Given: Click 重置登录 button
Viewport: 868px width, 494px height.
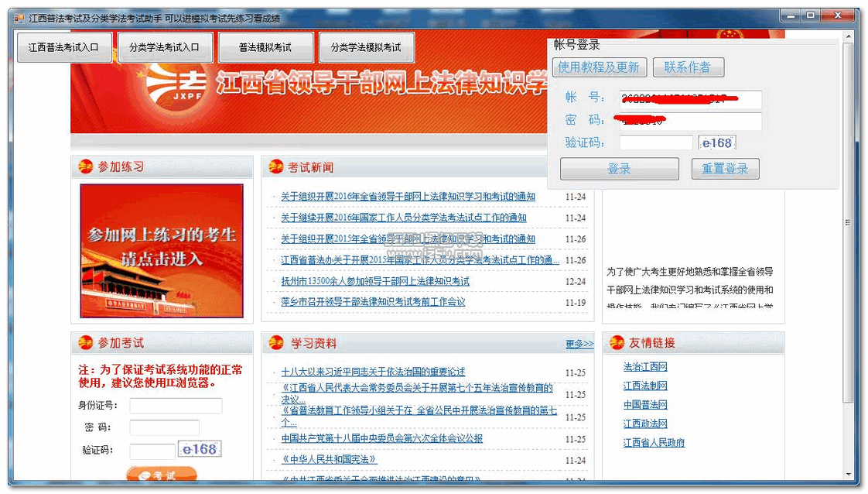Looking at the screenshot, I should point(725,169).
